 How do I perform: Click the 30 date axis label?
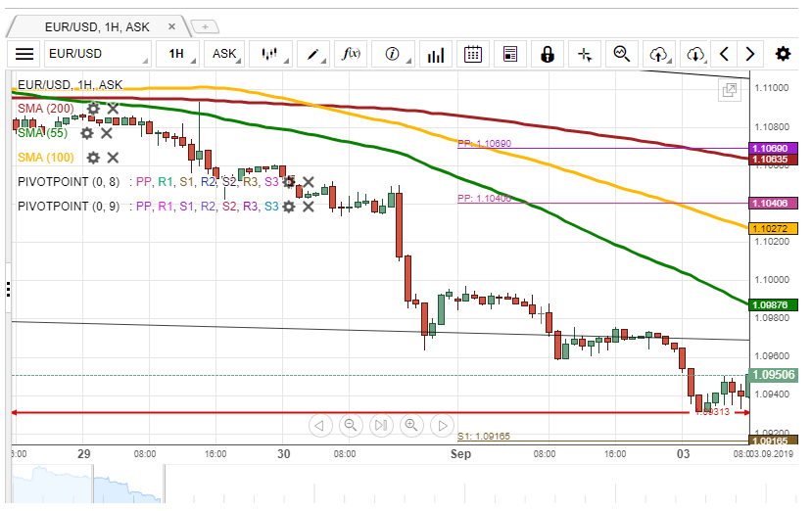point(284,454)
